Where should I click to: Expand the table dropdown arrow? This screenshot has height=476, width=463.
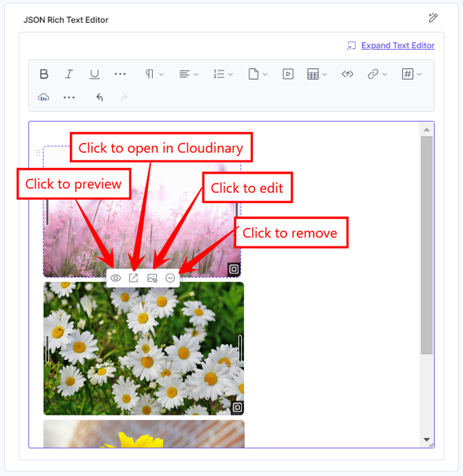click(325, 74)
